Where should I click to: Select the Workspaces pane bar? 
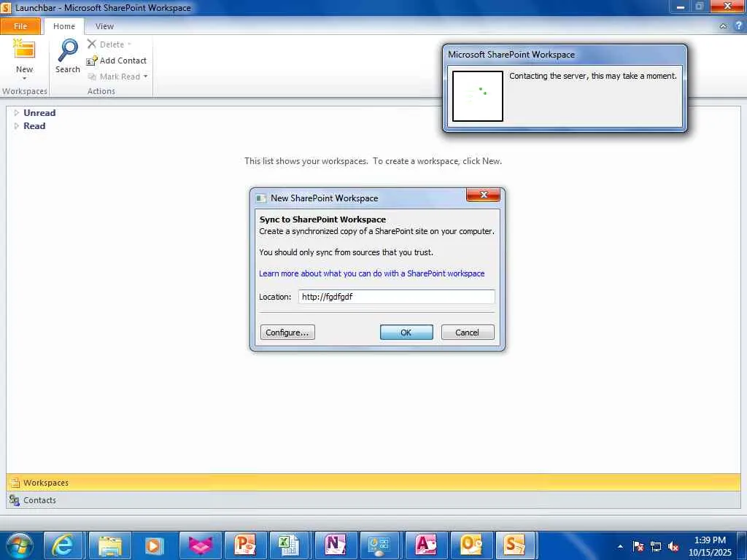click(373, 483)
